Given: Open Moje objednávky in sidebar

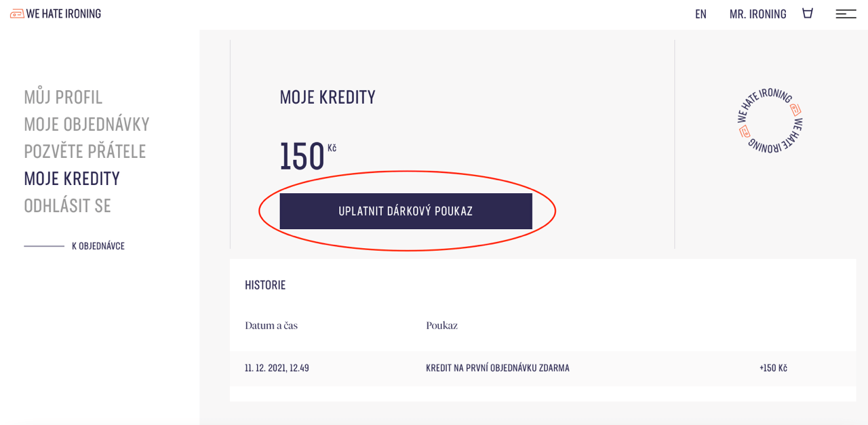Looking at the screenshot, I should pyautogui.click(x=86, y=124).
